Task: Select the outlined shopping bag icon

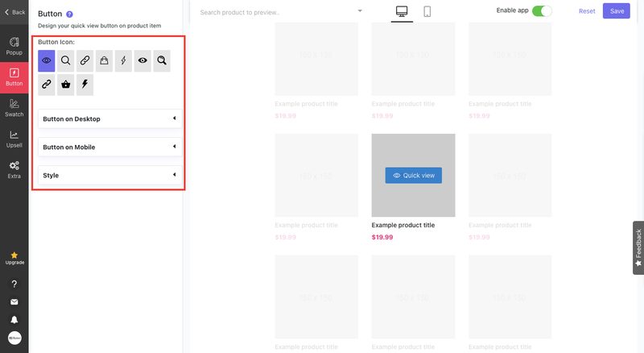Action: [105, 61]
